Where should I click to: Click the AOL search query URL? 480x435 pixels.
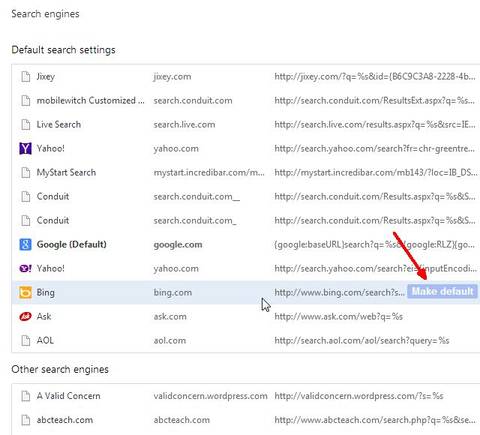pos(362,340)
